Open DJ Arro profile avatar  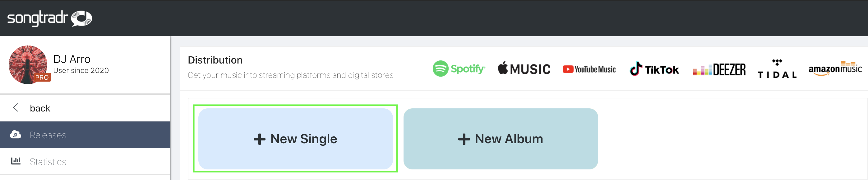(x=28, y=65)
